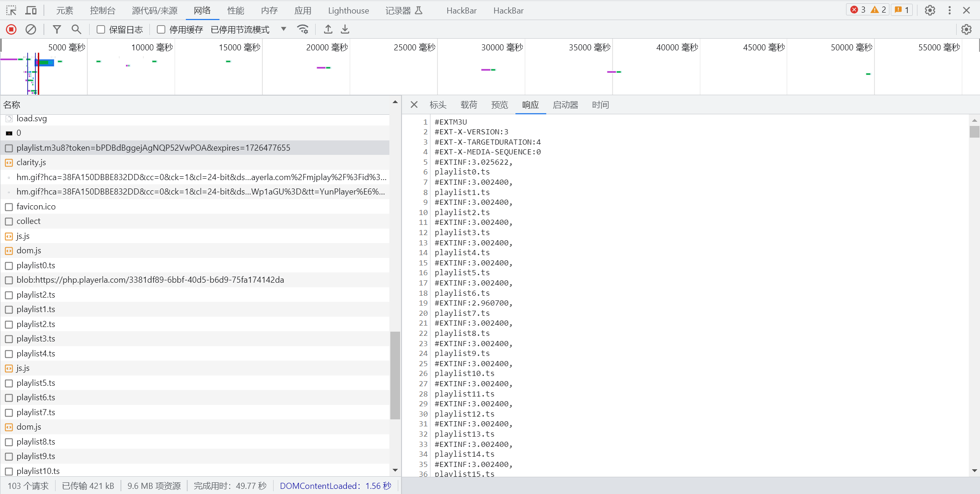Stop recording the network log

(x=11, y=29)
